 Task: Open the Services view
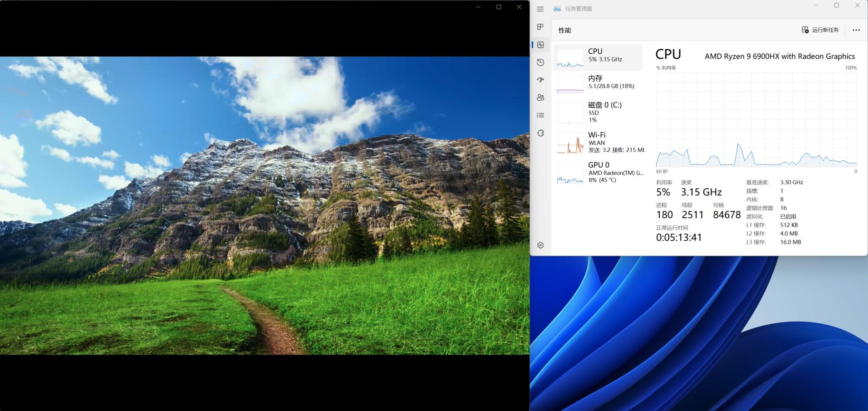[540, 132]
